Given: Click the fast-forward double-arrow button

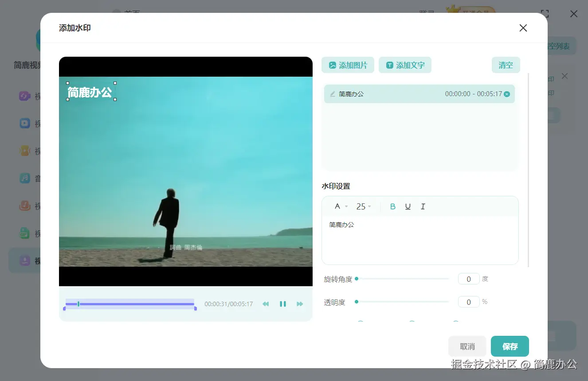Looking at the screenshot, I should tap(300, 304).
